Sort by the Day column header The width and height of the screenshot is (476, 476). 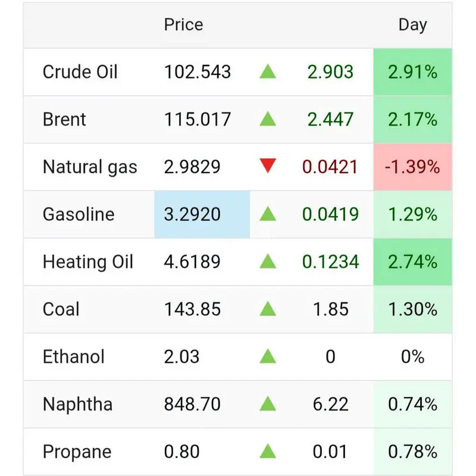(x=412, y=25)
